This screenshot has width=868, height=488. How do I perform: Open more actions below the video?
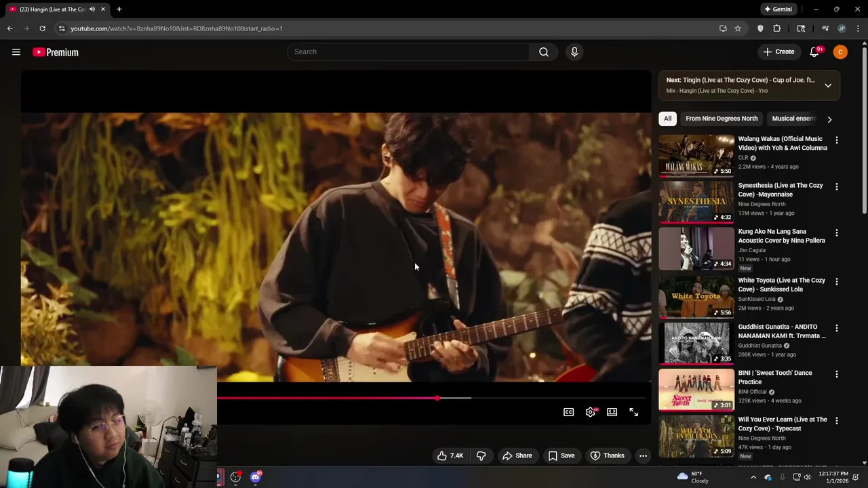click(x=643, y=455)
